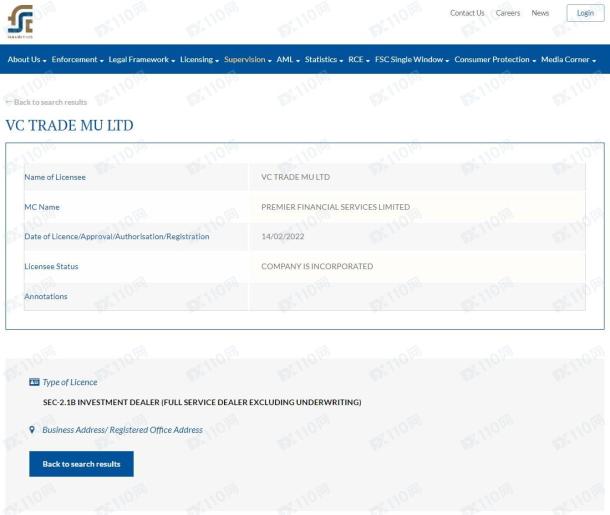Click the map pin icon beside Business Address
The height and width of the screenshot is (515, 610).
point(32,430)
